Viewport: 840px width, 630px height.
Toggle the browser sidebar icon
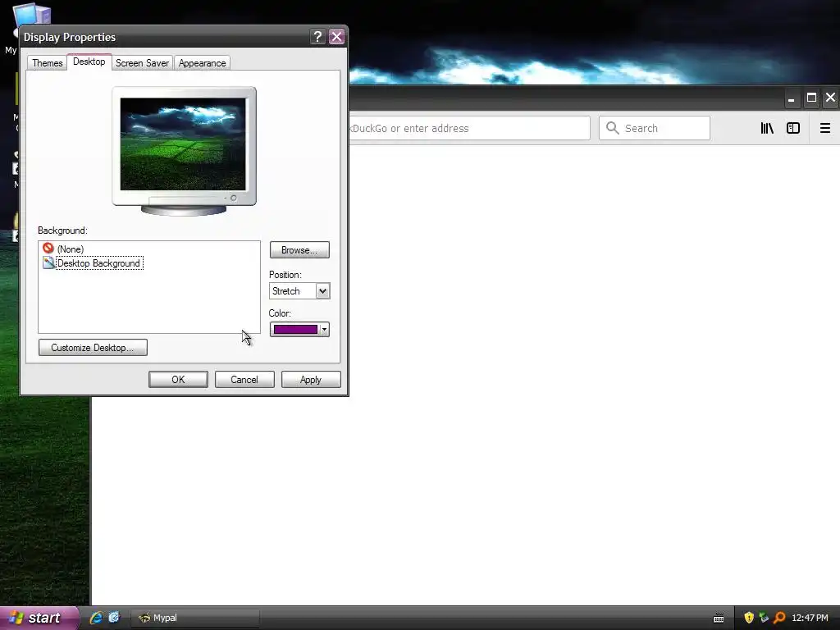(x=793, y=128)
